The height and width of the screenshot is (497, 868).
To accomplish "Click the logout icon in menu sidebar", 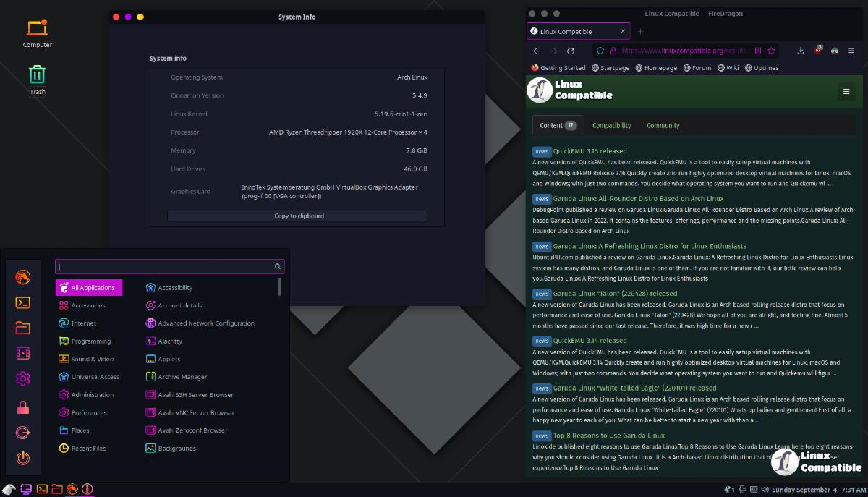I will [22, 433].
